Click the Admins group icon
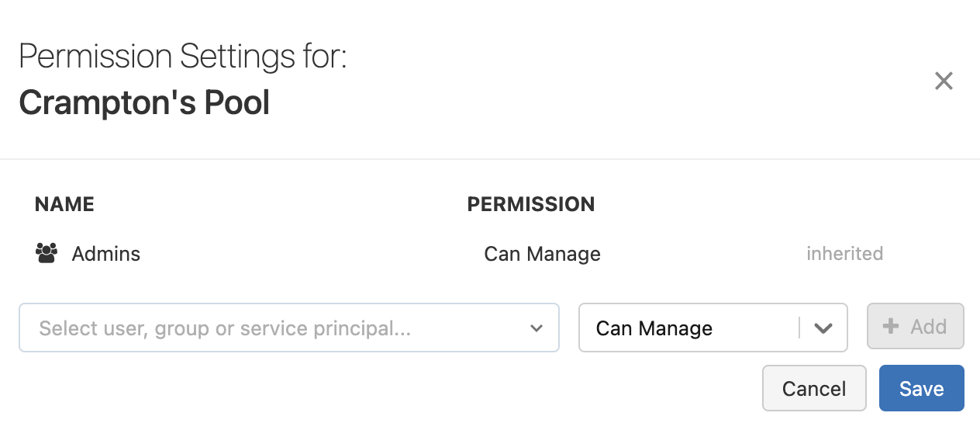This screenshot has width=980, height=430. pos(47,254)
